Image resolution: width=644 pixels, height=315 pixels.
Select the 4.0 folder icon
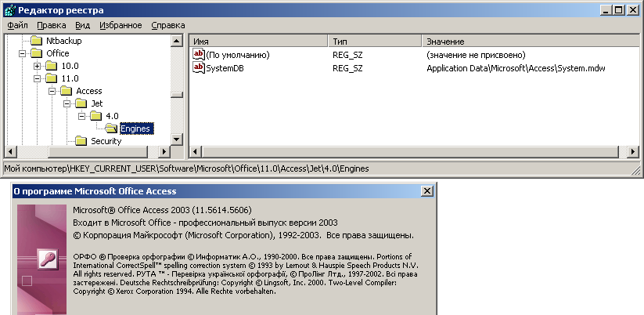tap(96, 116)
